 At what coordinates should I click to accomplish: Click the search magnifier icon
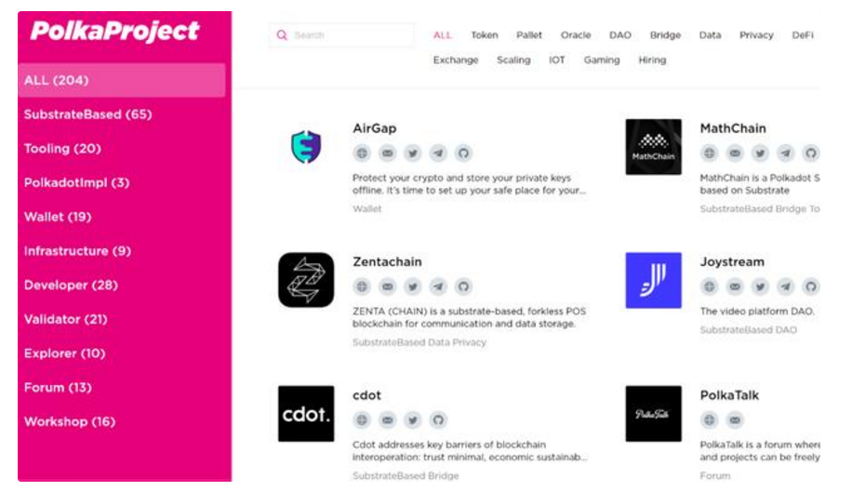[282, 35]
